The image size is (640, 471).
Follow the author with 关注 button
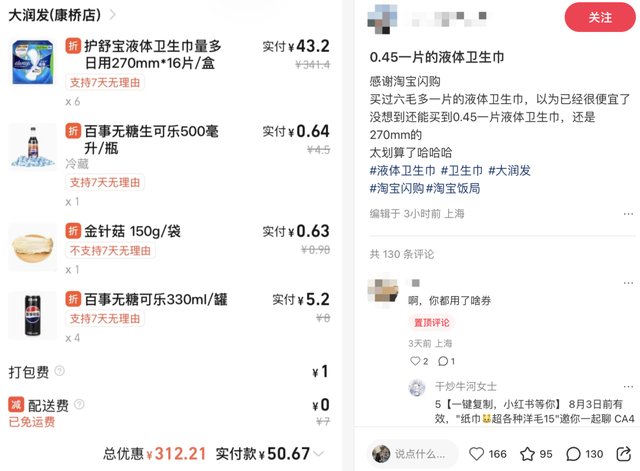600,17
